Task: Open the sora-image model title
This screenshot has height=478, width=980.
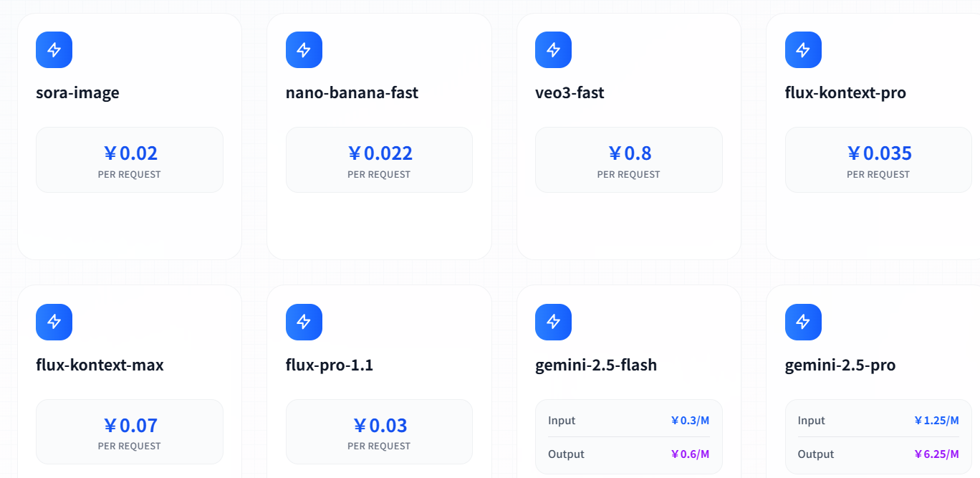Action: [x=77, y=92]
